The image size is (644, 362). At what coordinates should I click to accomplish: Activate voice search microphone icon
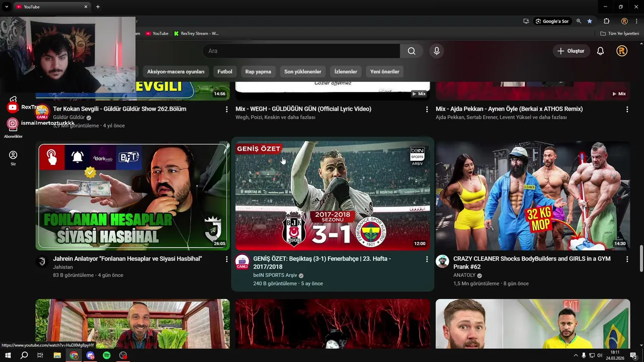coord(437,51)
